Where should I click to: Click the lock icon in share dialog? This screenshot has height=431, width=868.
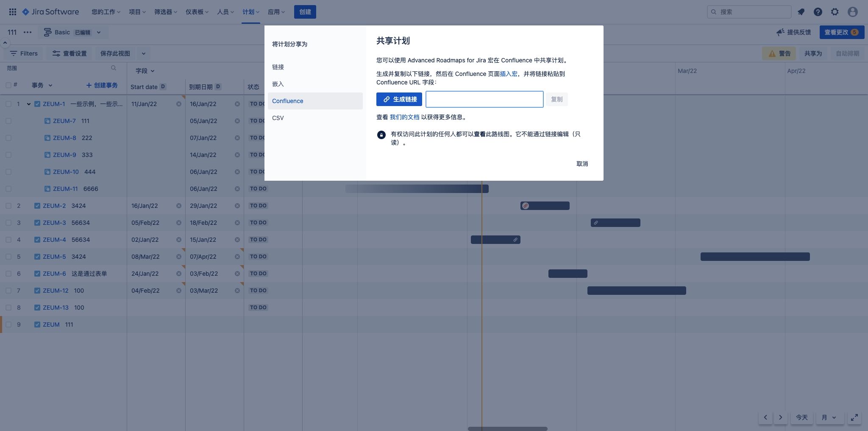click(381, 135)
